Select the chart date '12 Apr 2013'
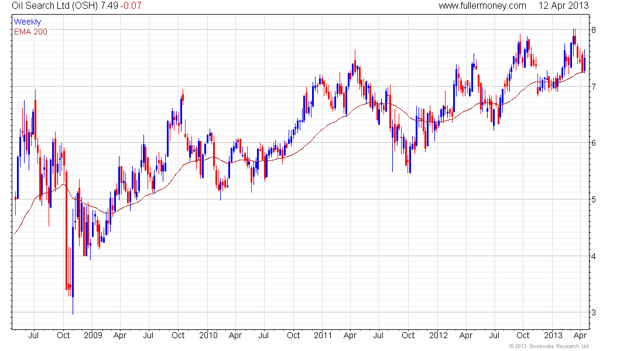This screenshot has width=644, height=351. tap(563, 6)
